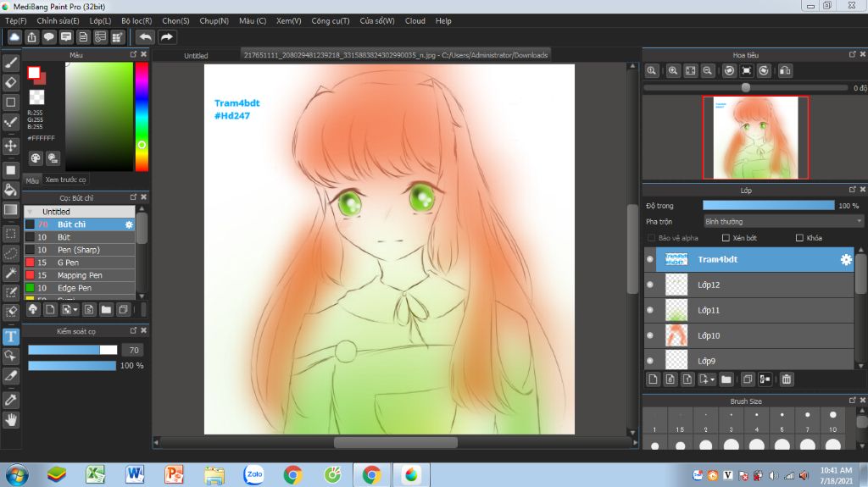Enable the Khóa checkbox

point(799,238)
